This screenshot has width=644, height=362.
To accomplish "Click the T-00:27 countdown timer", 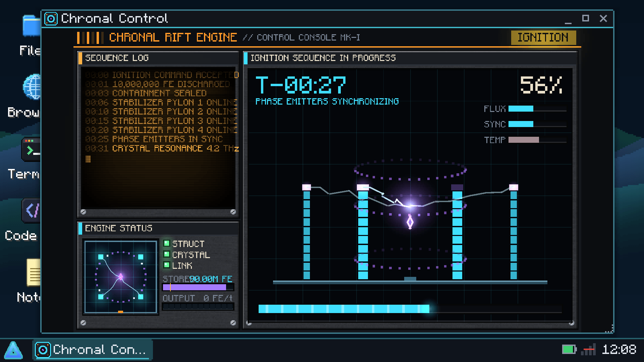I will tap(301, 85).
